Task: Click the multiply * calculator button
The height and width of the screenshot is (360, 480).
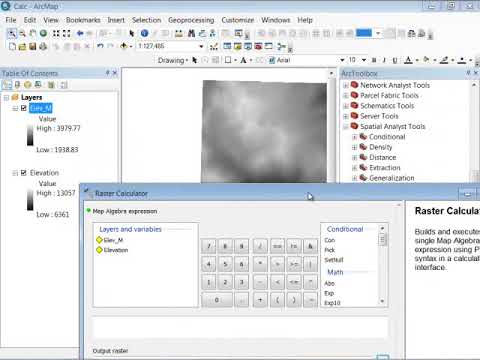Action: click(x=260, y=264)
